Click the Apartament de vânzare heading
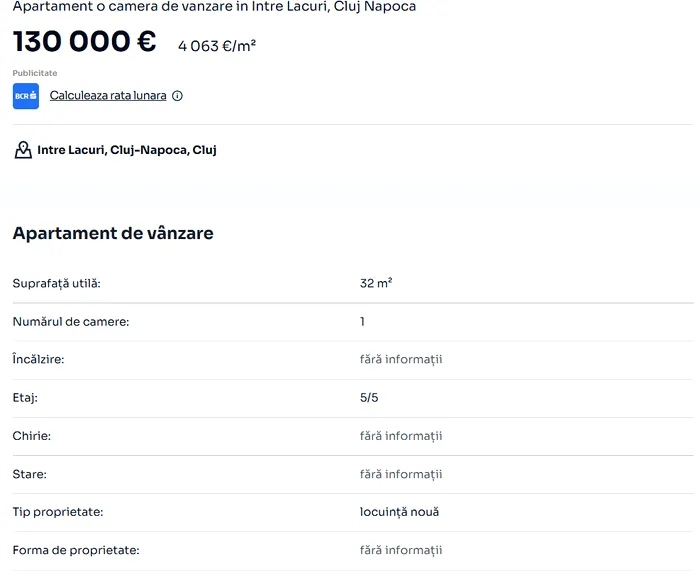Screen dimensions: 700x579 tap(113, 233)
